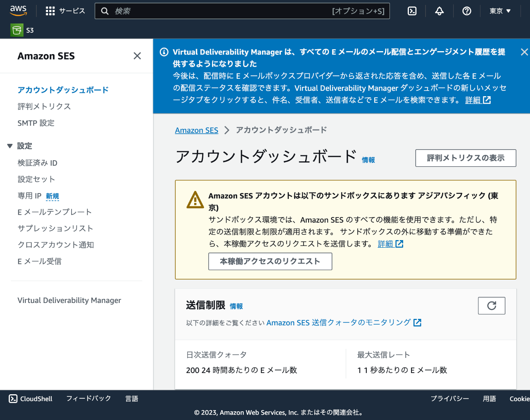
Task: Open クロスアカウント通知 page
Action: 56,245
